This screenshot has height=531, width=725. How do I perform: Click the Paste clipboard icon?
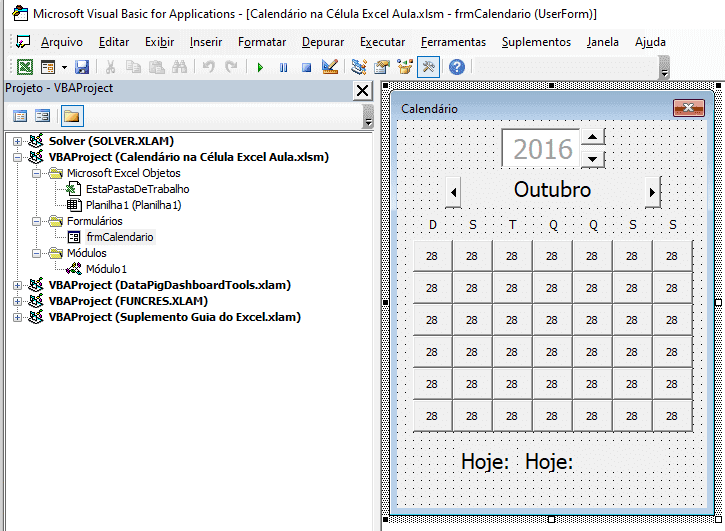[x=157, y=68]
